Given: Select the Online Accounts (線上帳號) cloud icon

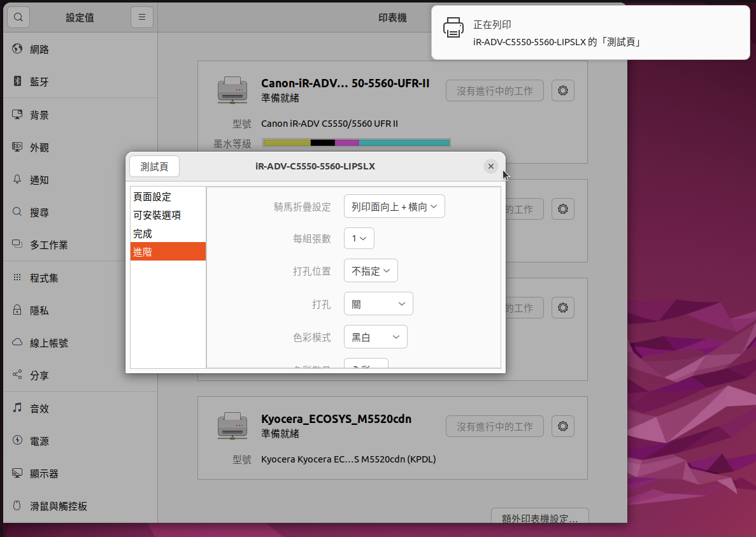Looking at the screenshot, I should click(17, 342).
